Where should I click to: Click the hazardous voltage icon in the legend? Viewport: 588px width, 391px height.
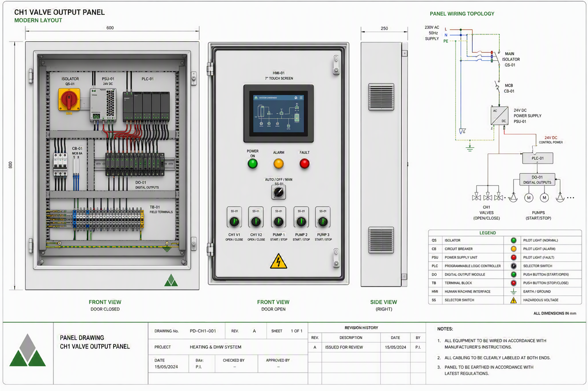coord(514,300)
